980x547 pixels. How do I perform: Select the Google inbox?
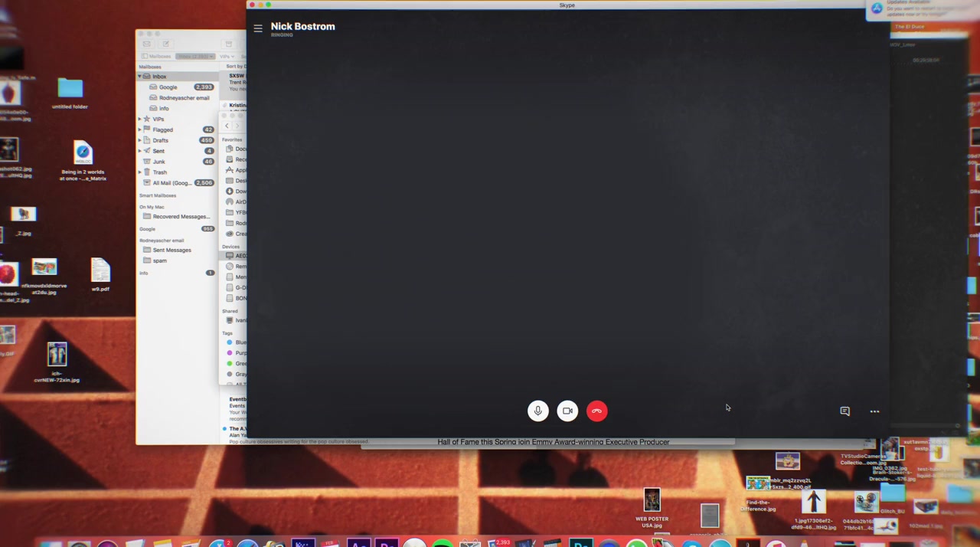[168, 87]
